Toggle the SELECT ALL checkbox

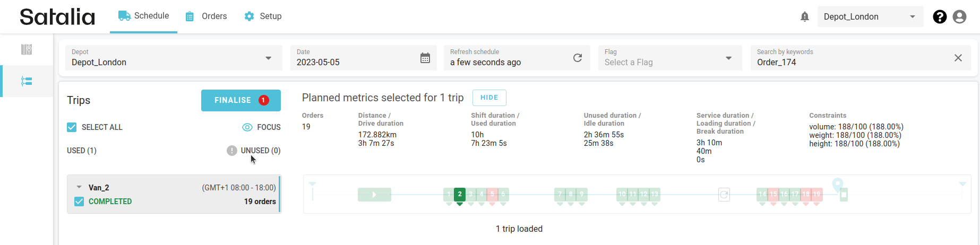pos(72,127)
